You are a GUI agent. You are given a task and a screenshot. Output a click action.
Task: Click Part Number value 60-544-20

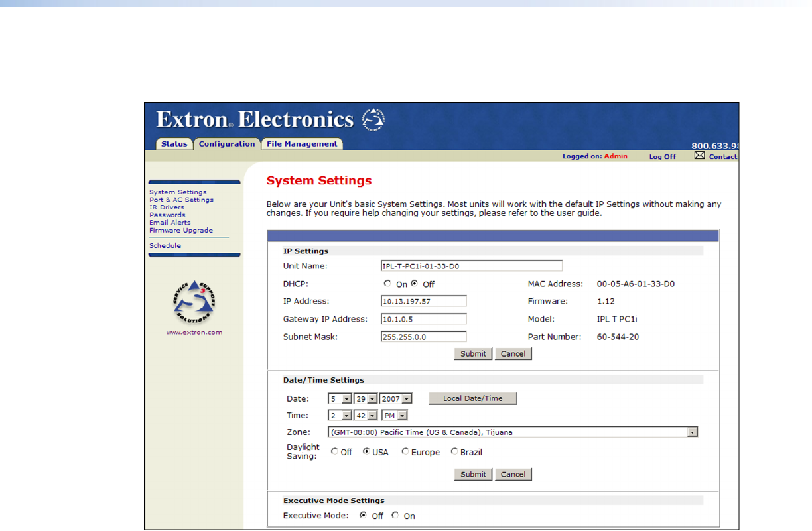[618, 337]
